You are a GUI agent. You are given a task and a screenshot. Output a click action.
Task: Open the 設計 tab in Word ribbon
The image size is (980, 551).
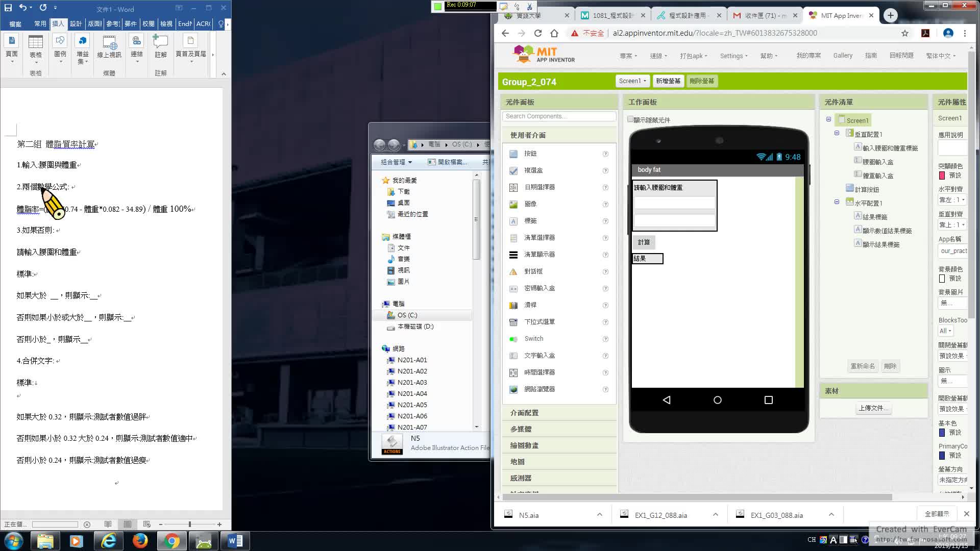click(x=76, y=24)
